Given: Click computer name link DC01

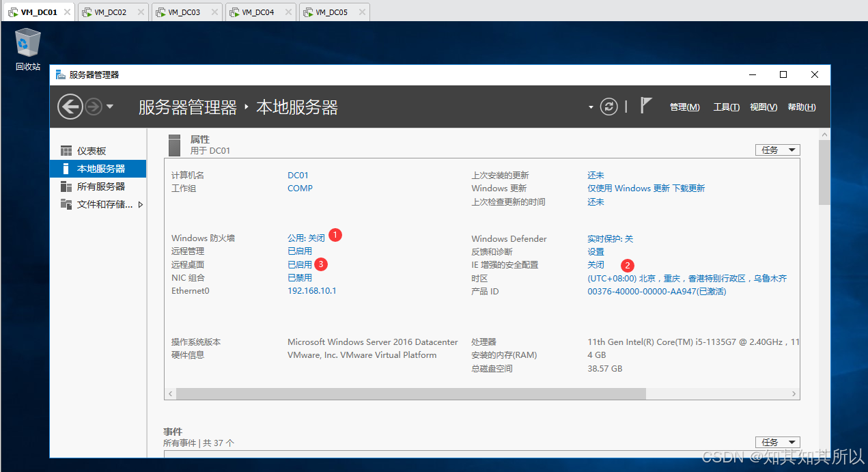Looking at the screenshot, I should 298,176.
